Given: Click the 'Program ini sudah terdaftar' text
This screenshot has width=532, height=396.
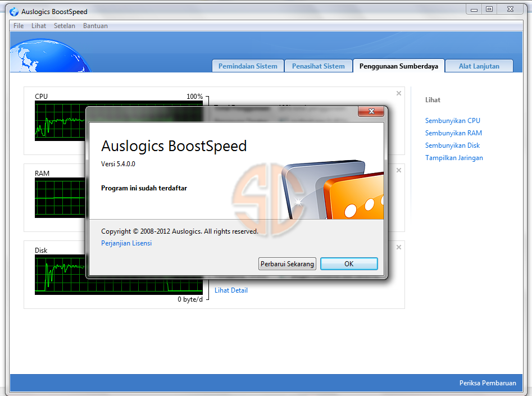Looking at the screenshot, I should click(x=144, y=188).
